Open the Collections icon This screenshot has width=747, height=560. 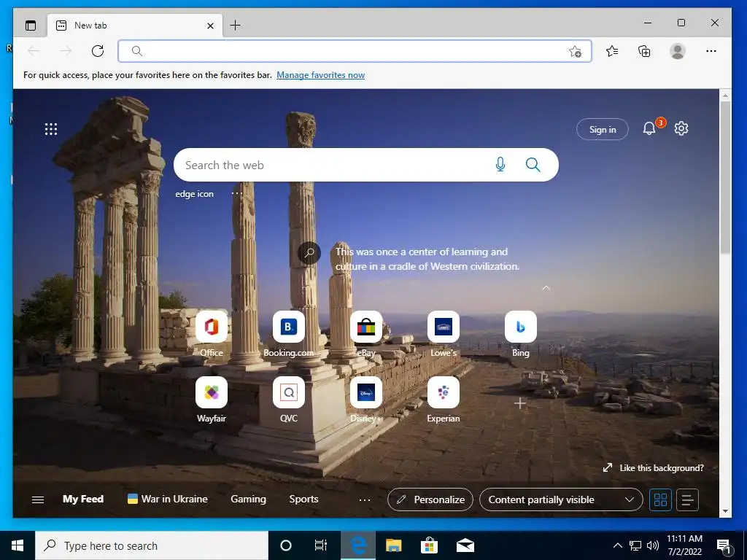[644, 51]
